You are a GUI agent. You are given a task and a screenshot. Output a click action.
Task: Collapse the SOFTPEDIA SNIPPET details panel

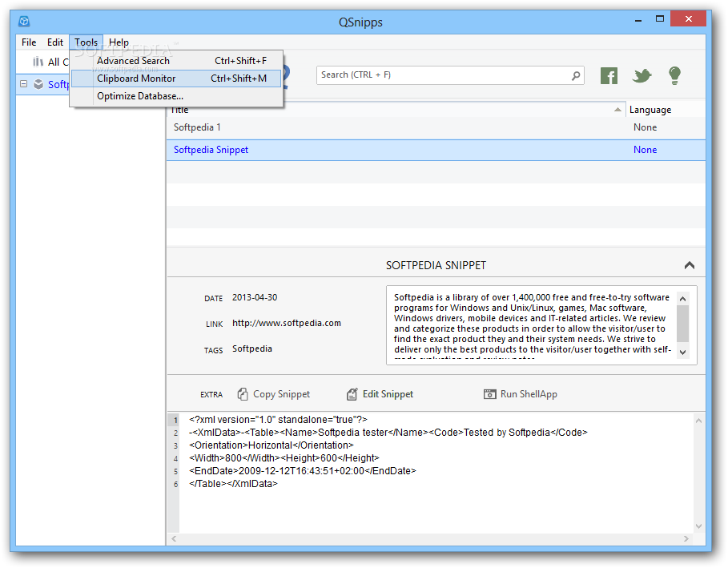click(689, 265)
